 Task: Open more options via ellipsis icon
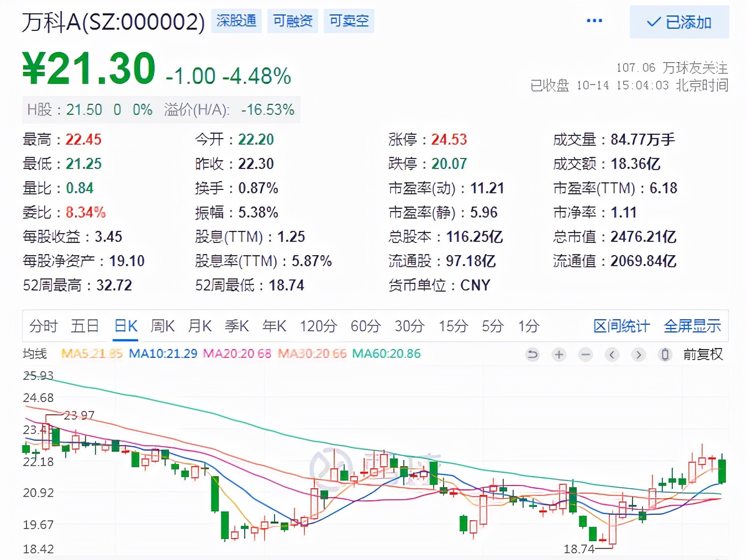click(594, 20)
